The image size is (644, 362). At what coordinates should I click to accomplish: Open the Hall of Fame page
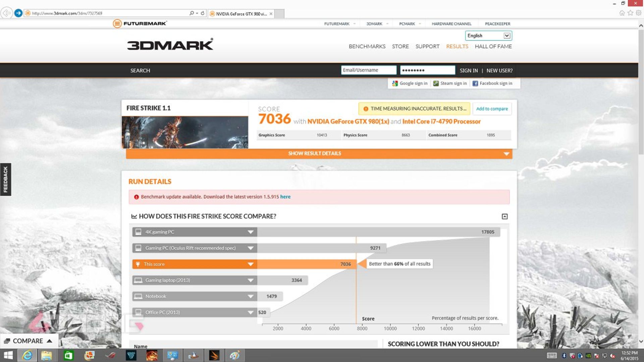point(493,47)
